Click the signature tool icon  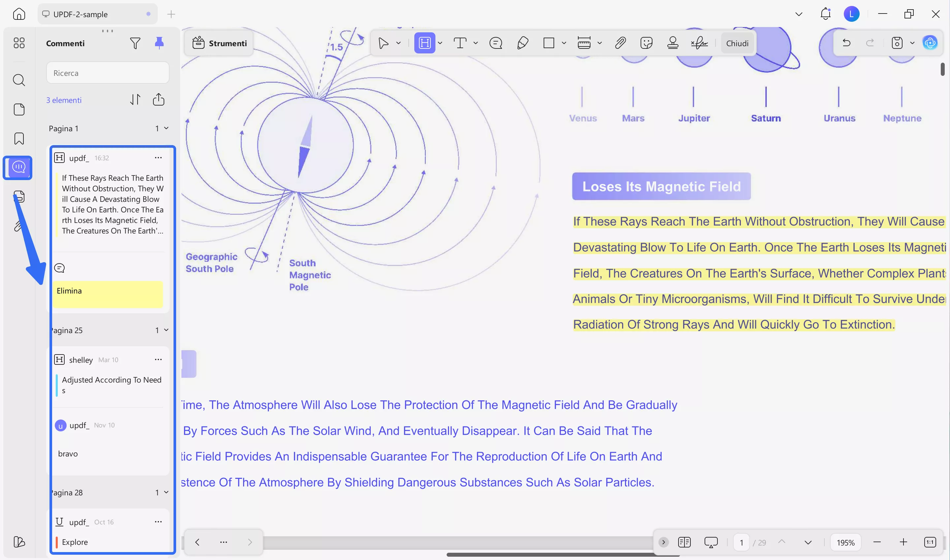click(699, 43)
